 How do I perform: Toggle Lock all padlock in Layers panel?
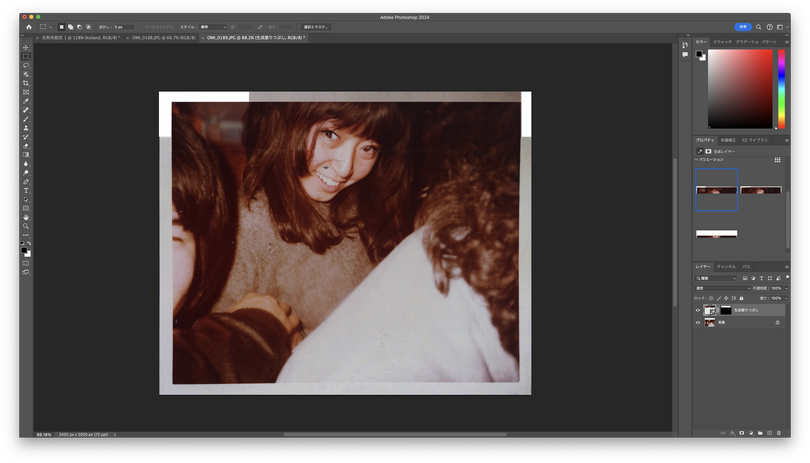pos(741,298)
